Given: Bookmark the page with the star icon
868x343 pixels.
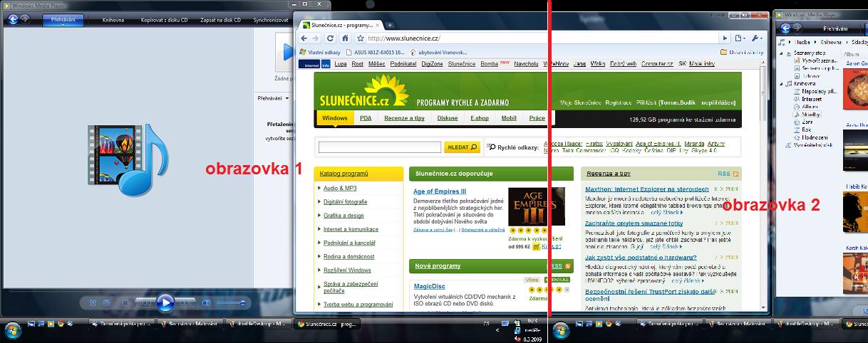Looking at the screenshot, I should pos(361,38).
